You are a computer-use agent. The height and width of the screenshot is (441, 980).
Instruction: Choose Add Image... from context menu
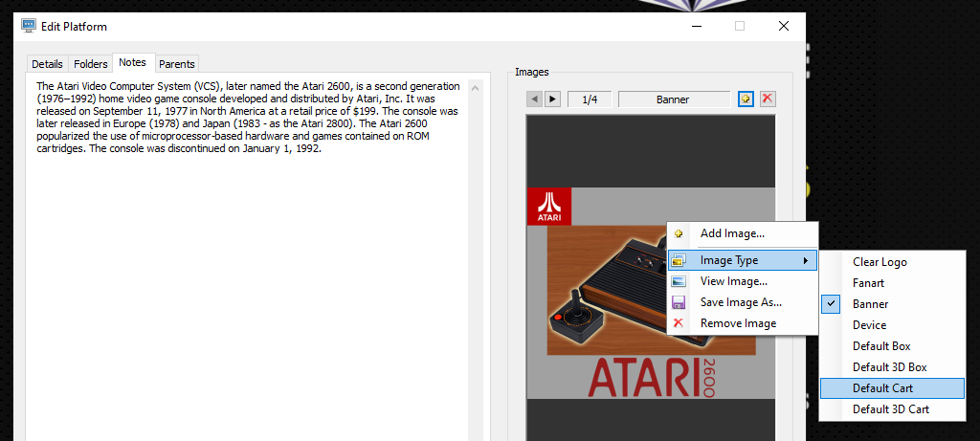click(x=743, y=233)
